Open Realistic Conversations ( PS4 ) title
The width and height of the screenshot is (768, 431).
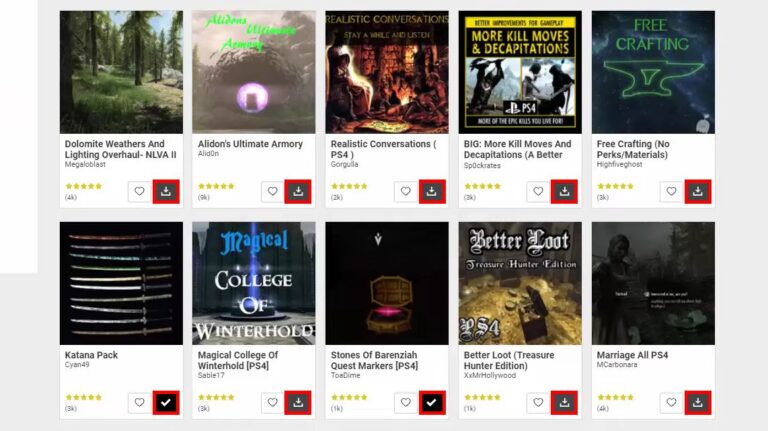(383, 149)
